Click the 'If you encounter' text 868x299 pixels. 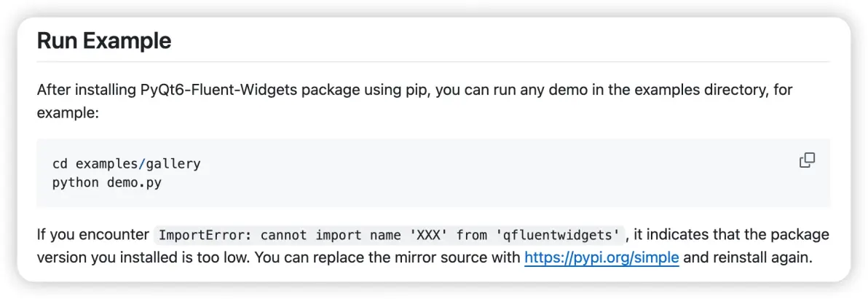point(93,236)
